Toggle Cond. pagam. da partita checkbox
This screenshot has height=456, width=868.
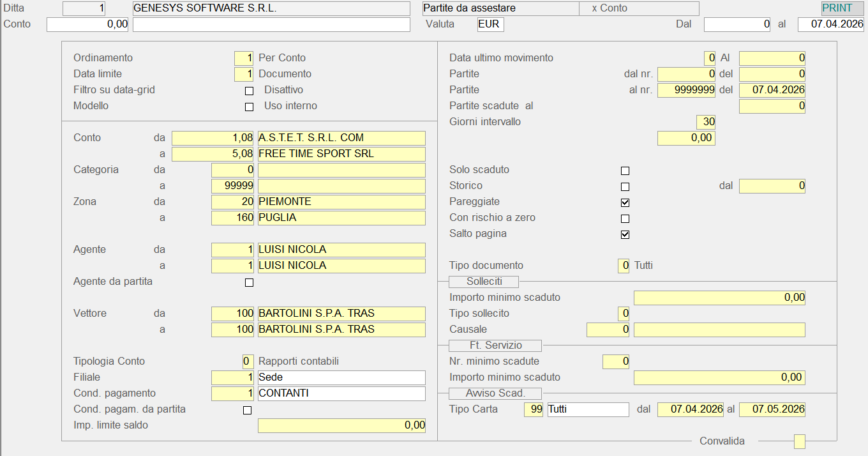tap(248, 410)
